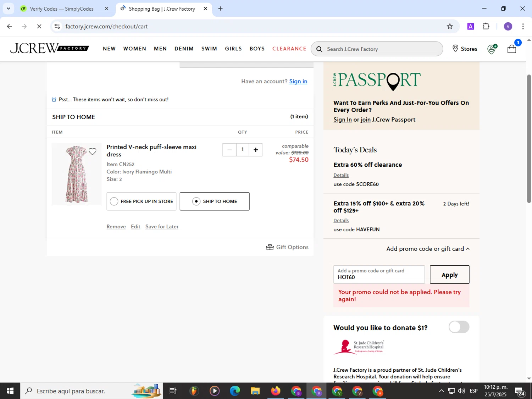This screenshot has width=532, height=399.
Task: View site information icon in address bar
Action: coord(57,26)
